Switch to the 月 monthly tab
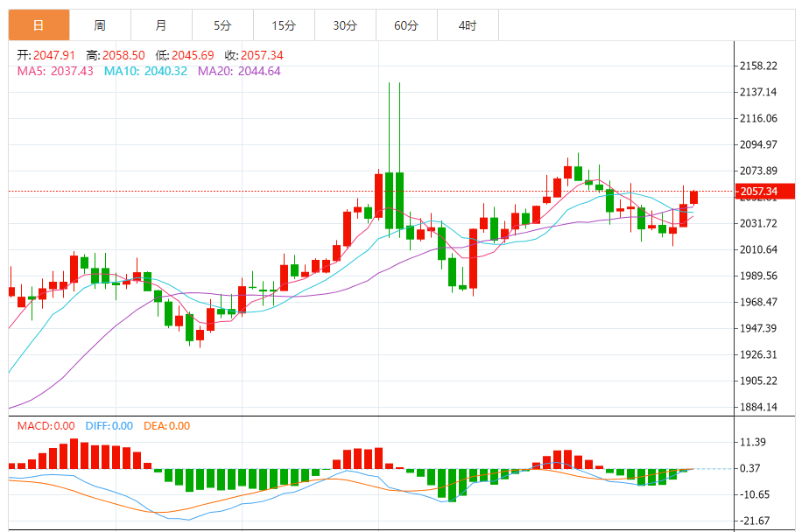802x532 pixels. click(x=162, y=25)
